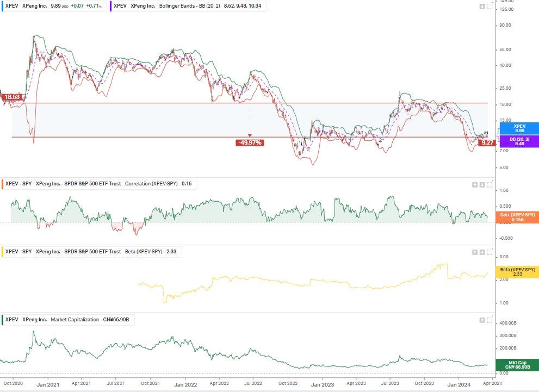Click the Oct 2023 date axis label
539x392 pixels.
[424, 383]
